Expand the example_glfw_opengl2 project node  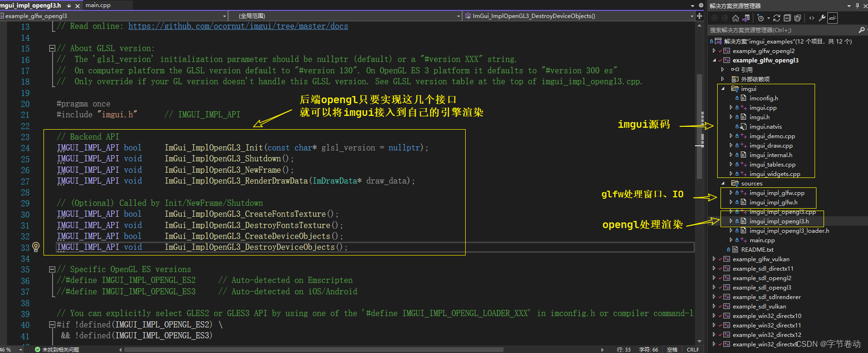(714, 51)
